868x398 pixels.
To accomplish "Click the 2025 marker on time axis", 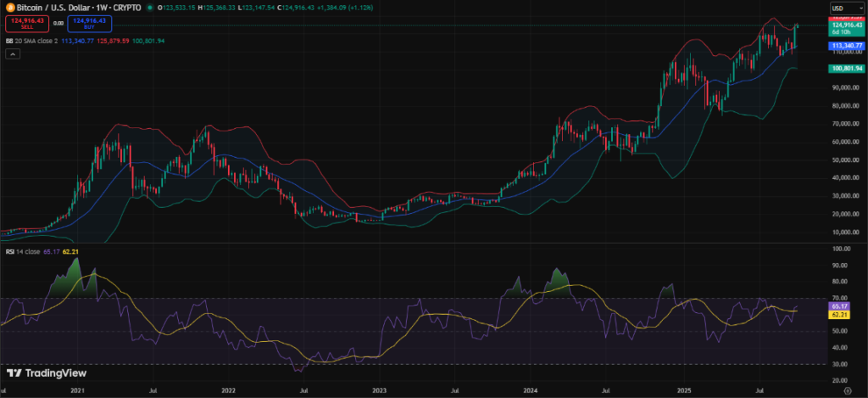I will coord(681,391).
